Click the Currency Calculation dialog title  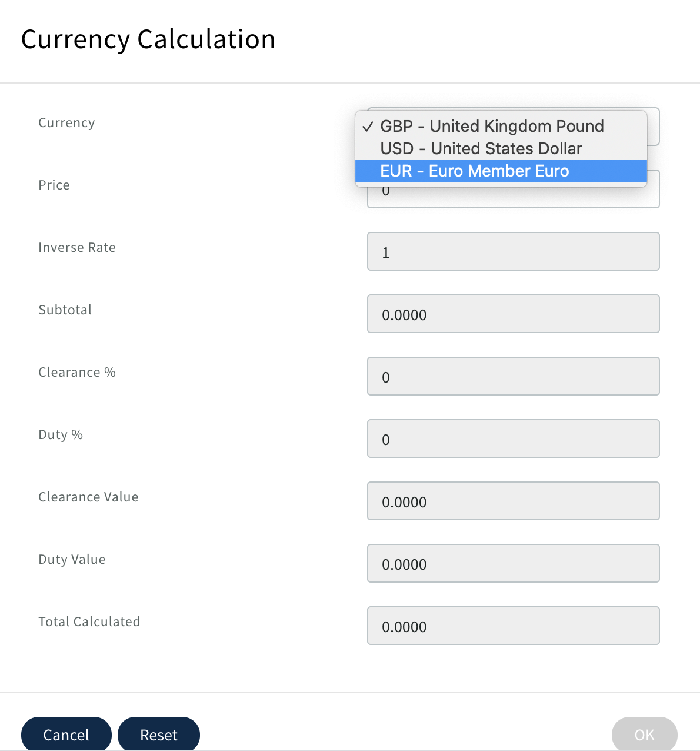coord(148,39)
